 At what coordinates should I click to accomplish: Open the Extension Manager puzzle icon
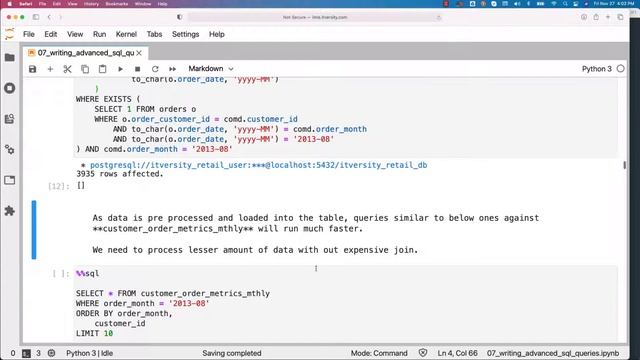tap(10, 211)
